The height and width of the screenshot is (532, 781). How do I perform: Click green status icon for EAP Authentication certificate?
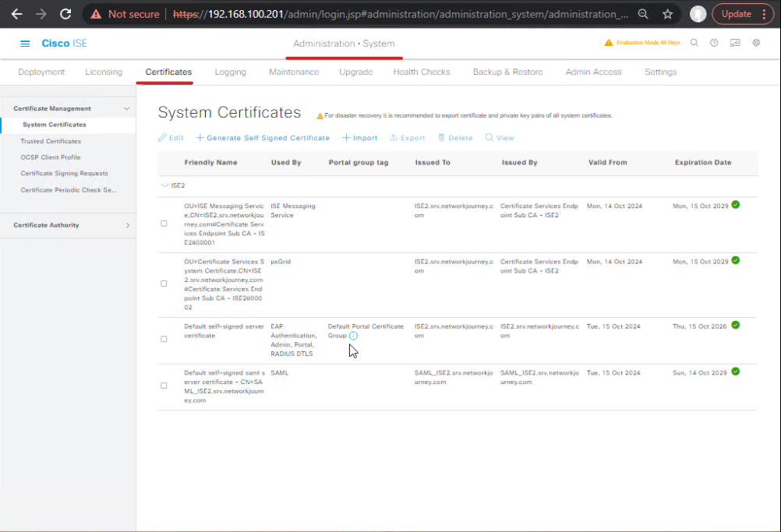[736, 325]
